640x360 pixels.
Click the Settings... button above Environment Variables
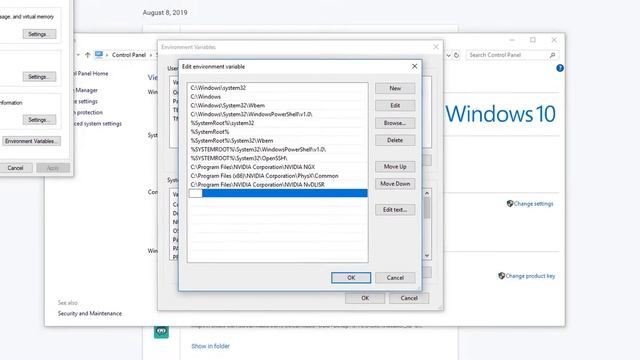coord(39,120)
